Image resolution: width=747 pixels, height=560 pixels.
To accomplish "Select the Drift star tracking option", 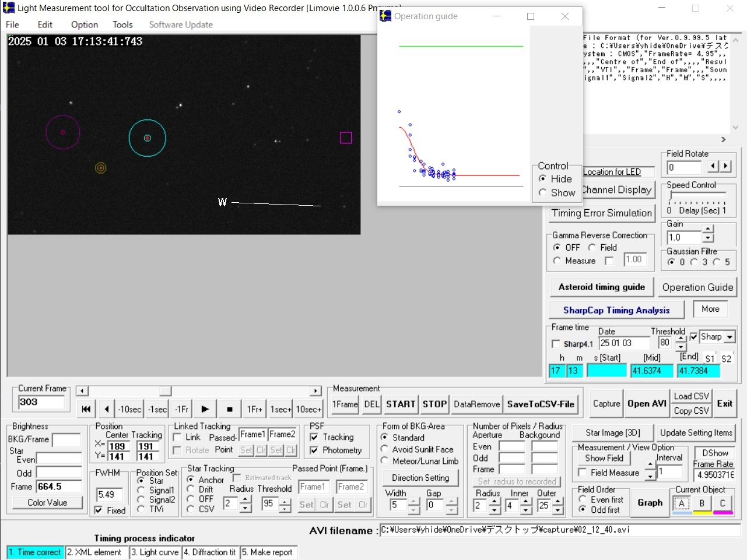I will [191, 489].
